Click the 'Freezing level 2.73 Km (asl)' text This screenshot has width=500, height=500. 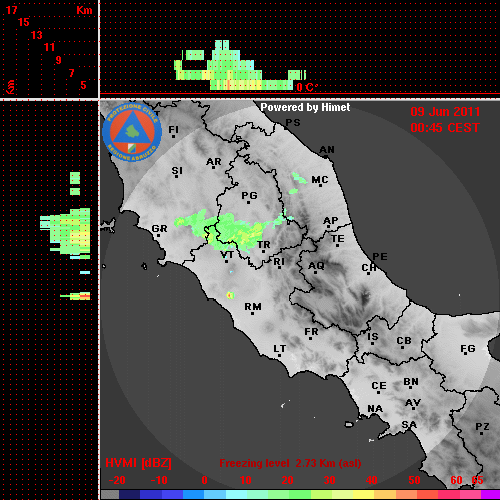290,463
